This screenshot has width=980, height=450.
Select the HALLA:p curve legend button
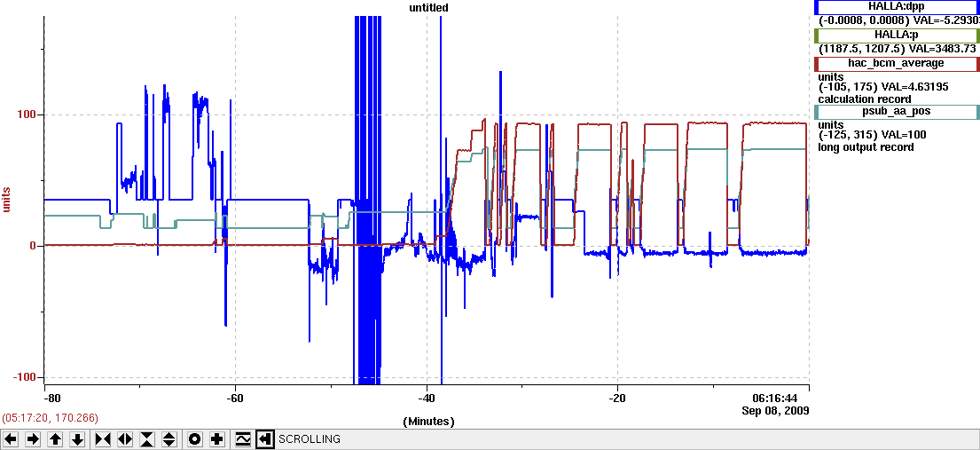(x=897, y=36)
